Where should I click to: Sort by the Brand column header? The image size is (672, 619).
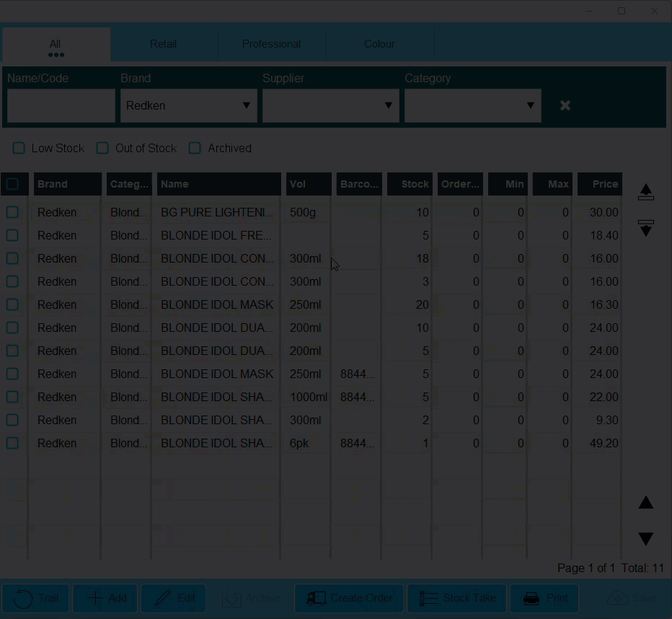pos(68,184)
